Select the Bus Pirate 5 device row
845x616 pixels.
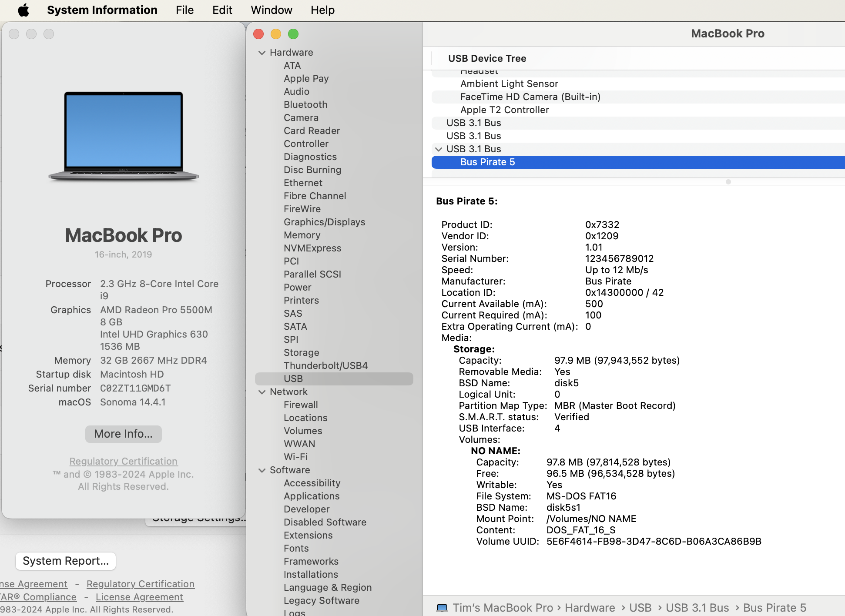638,162
